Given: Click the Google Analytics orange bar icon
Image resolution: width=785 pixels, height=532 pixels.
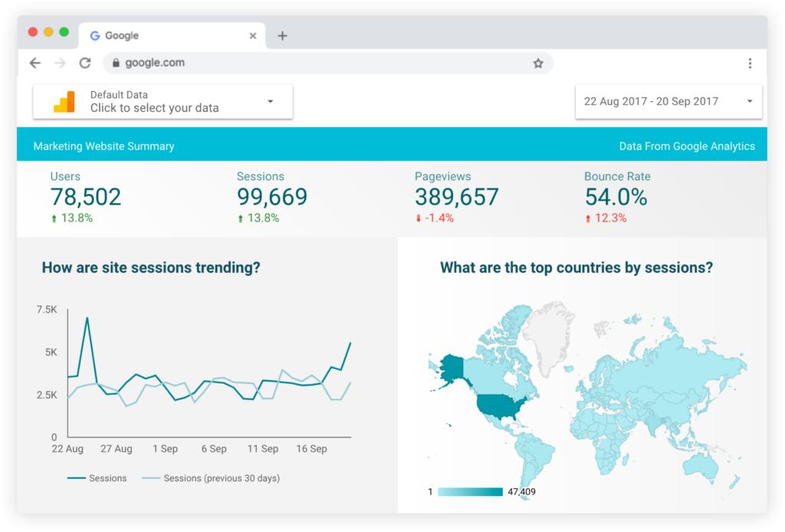Looking at the screenshot, I should click(64, 102).
